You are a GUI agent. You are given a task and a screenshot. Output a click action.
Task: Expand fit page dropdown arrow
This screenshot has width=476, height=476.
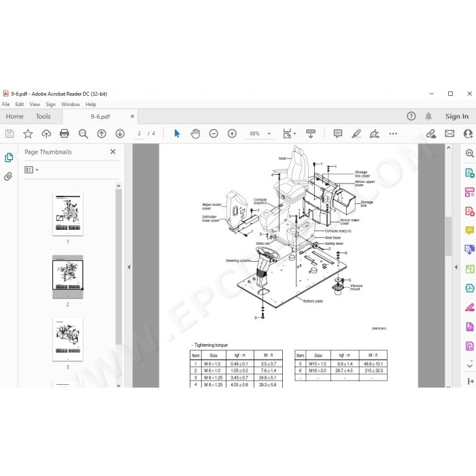[294, 134]
